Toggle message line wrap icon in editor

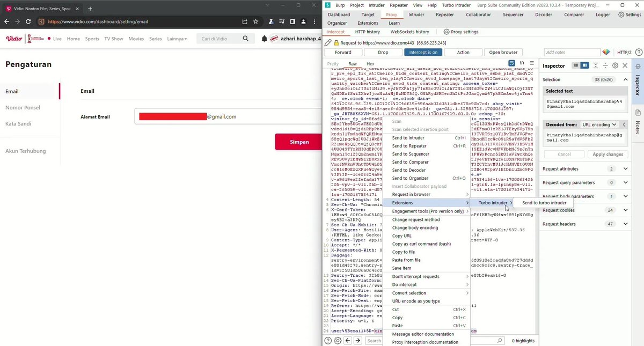pyautogui.click(x=512, y=63)
